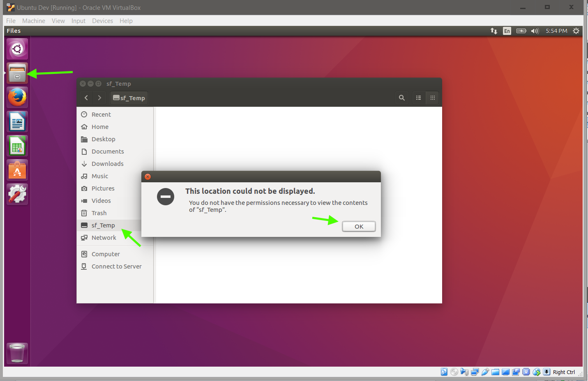Open the VirtualBox Input menu
The height and width of the screenshot is (381, 588).
[78, 21]
